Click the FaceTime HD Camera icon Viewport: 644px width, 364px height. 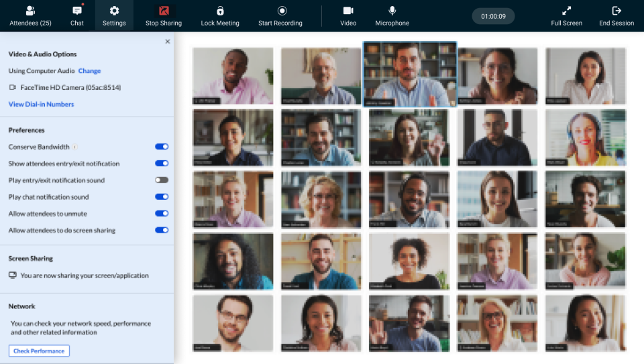coord(12,87)
